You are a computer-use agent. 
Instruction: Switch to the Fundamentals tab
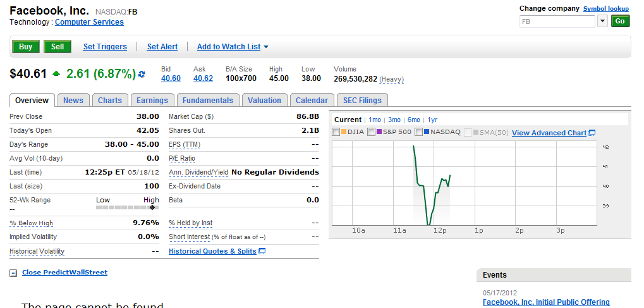tap(208, 101)
